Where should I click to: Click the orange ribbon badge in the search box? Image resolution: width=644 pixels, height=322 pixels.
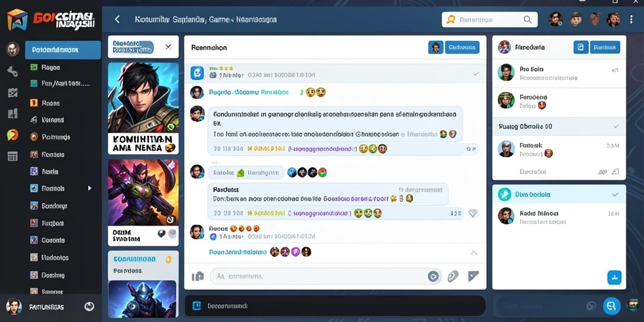(x=451, y=19)
